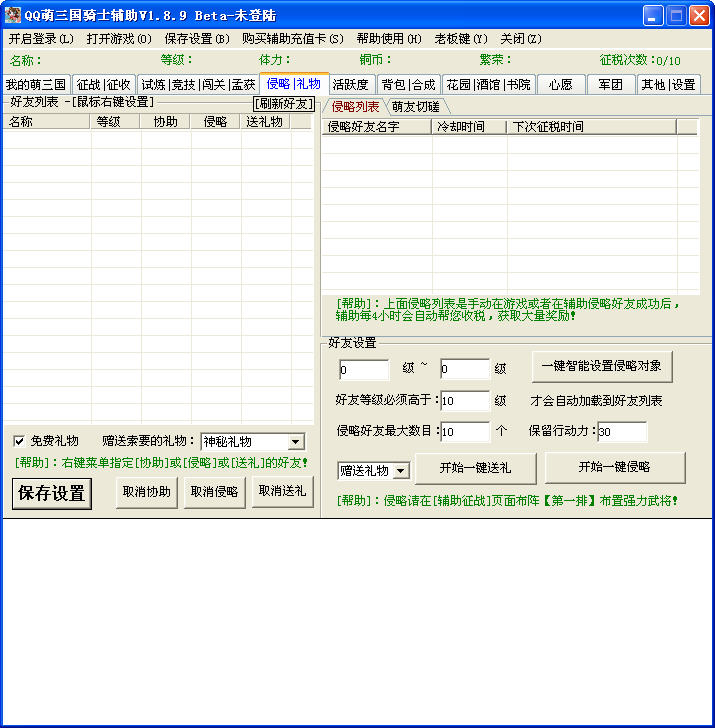Image resolution: width=715 pixels, height=728 pixels.
Task: Close the window with the red X
Action: pyautogui.click(x=699, y=15)
